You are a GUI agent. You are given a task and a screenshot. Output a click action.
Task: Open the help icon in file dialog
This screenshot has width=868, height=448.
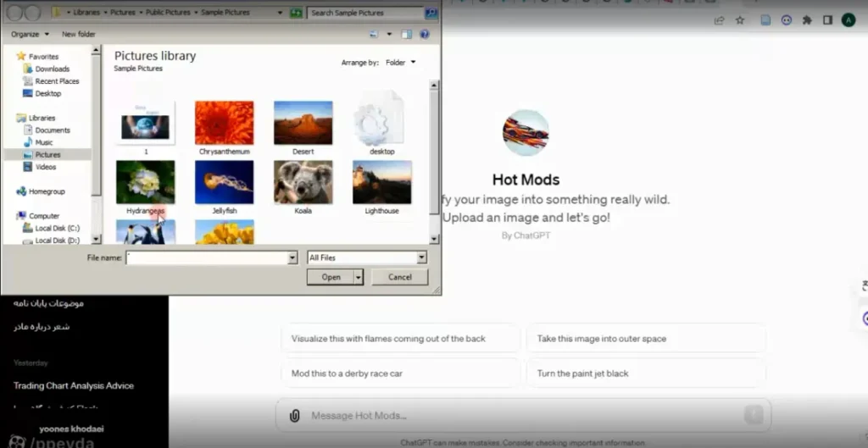point(425,34)
